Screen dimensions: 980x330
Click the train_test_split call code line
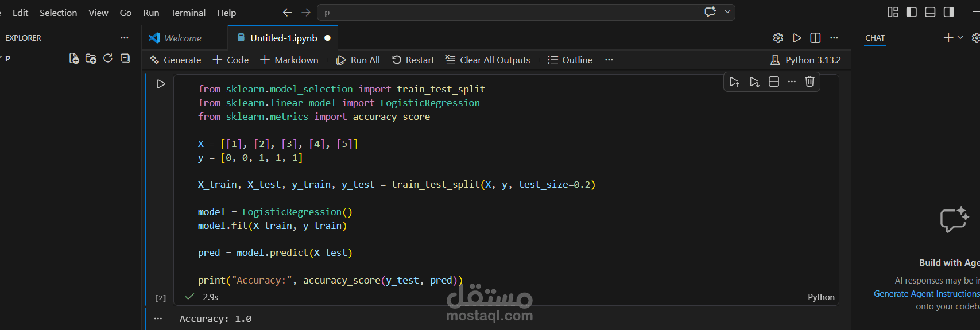coord(397,184)
